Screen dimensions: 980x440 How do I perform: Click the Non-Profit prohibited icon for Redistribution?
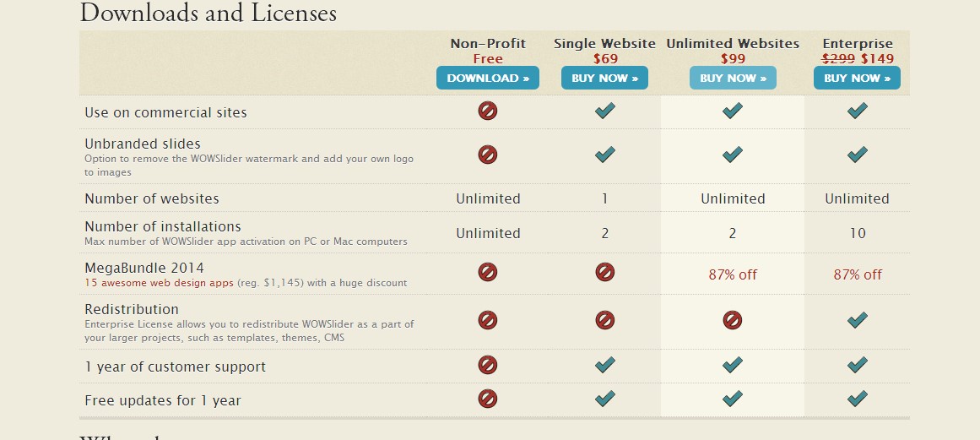coord(488,321)
